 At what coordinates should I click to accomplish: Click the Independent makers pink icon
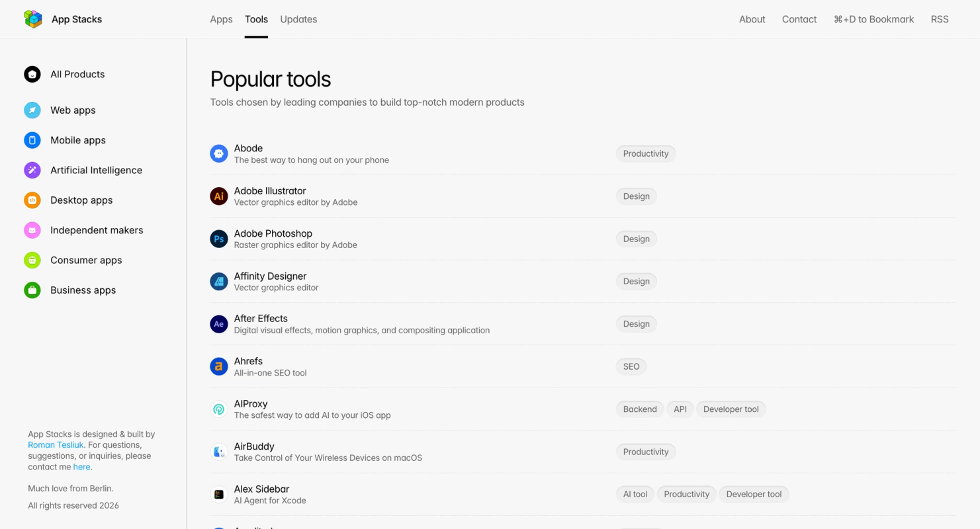[x=32, y=230]
